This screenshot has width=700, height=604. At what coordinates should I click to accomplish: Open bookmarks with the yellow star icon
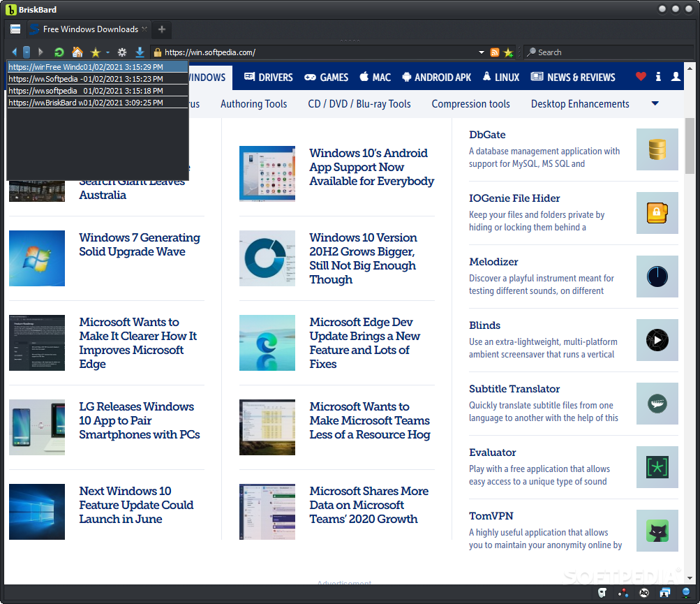[95, 52]
